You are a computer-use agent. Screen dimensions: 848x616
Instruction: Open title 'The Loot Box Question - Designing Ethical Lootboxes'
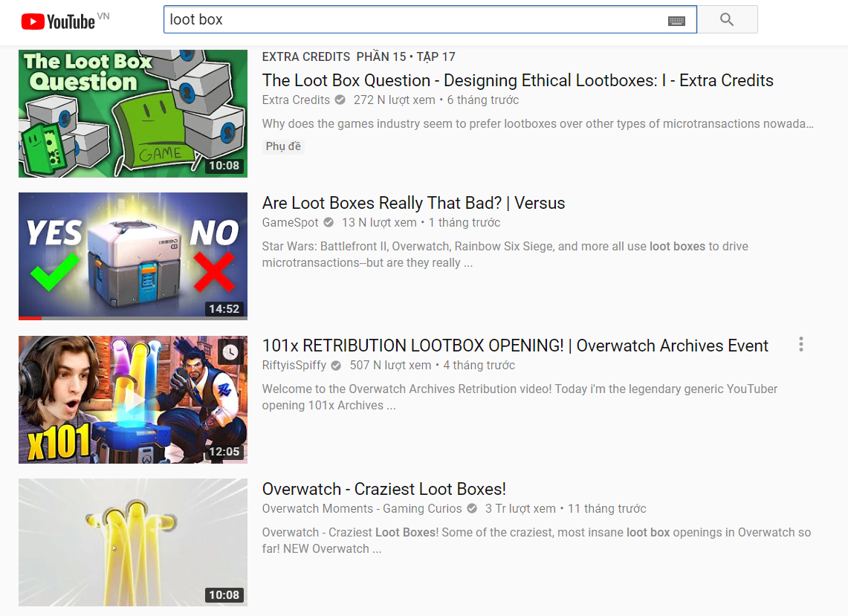(x=517, y=80)
